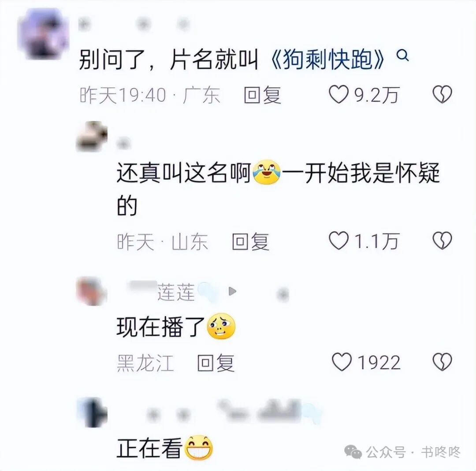Tap the 公众号 书咚咚 watermark
Viewport: 476px width, 471px height.
[x=402, y=452]
